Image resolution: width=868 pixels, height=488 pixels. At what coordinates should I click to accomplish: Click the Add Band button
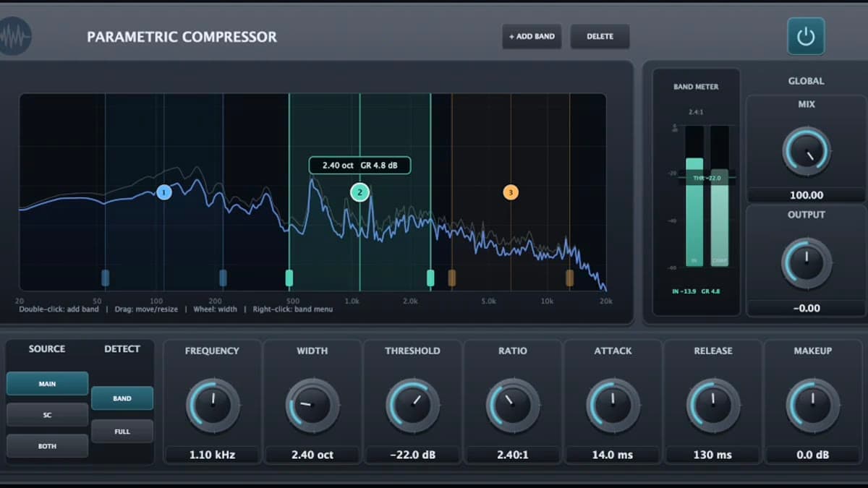[532, 36]
